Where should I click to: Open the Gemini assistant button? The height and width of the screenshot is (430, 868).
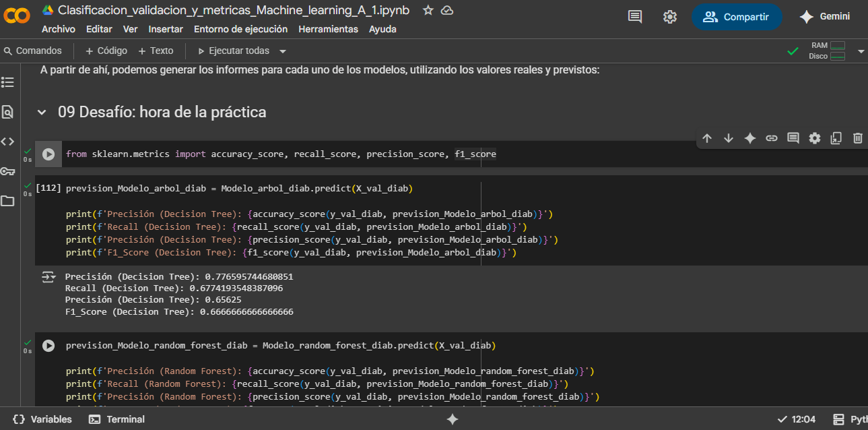(825, 17)
